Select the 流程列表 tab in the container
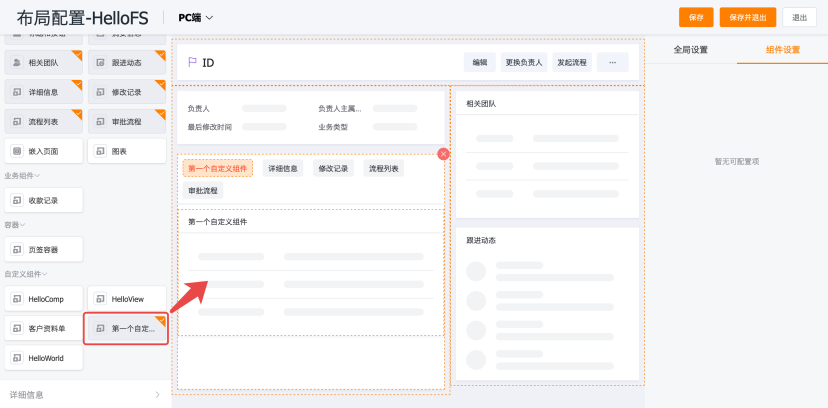 pyautogui.click(x=383, y=168)
